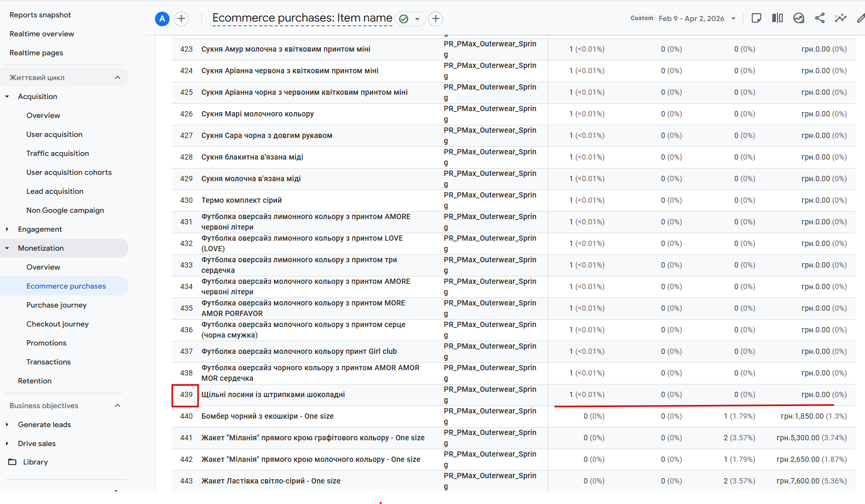Click the '1 (<0.01%)' value in row 423
The width and height of the screenshot is (865, 504).
click(587, 49)
